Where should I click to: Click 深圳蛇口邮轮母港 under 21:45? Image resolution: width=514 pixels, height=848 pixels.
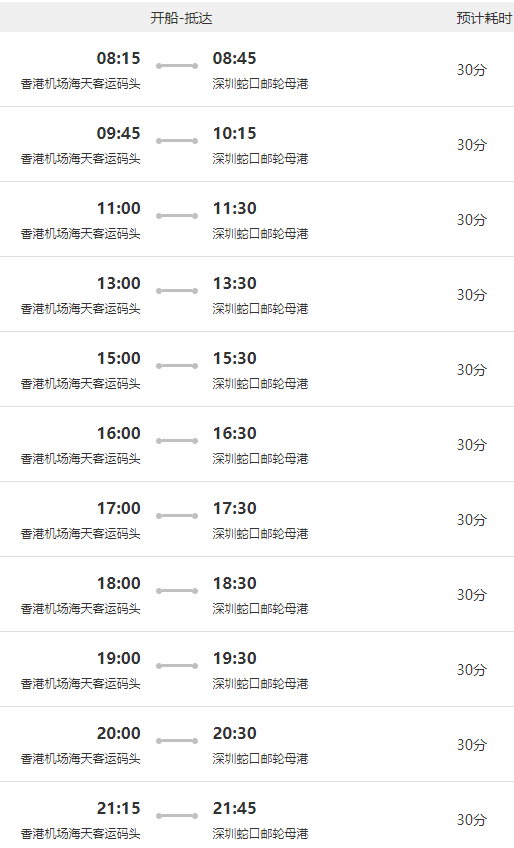tap(260, 833)
